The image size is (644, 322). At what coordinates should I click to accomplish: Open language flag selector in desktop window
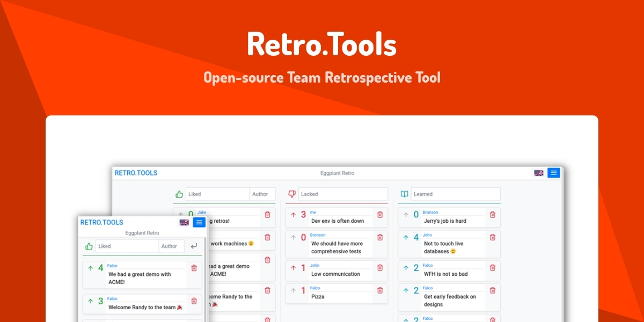(538, 173)
